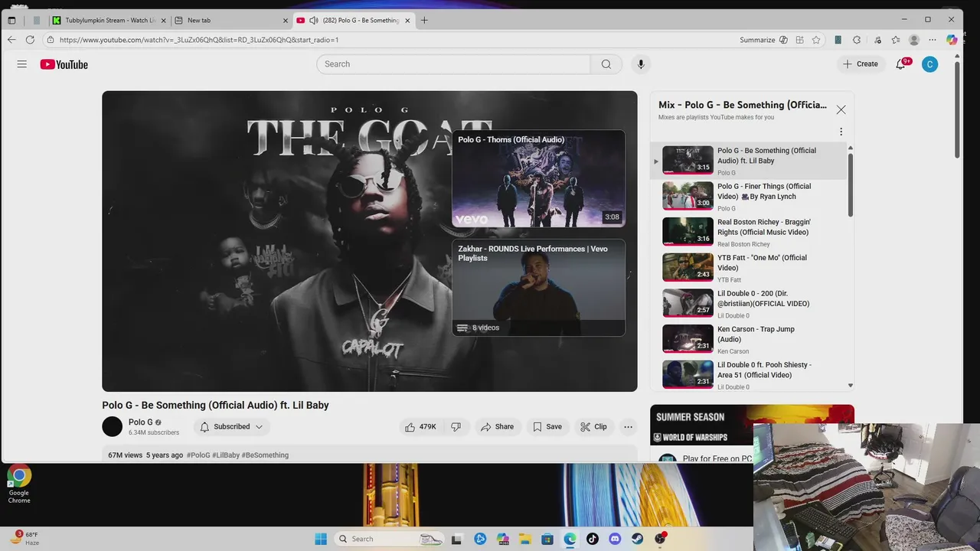Click the Windows taskbar Search box

click(387, 539)
